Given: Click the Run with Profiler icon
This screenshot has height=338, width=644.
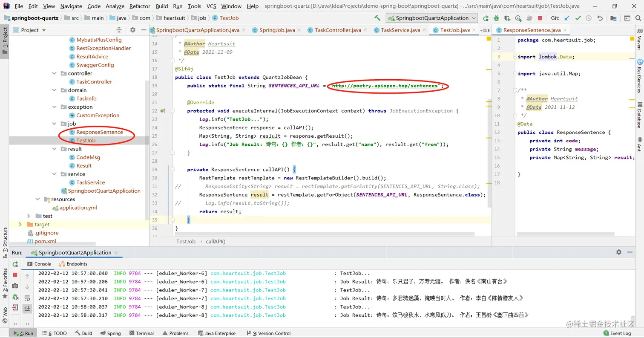Looking at the screenshot, I should (x=518, y=18).
